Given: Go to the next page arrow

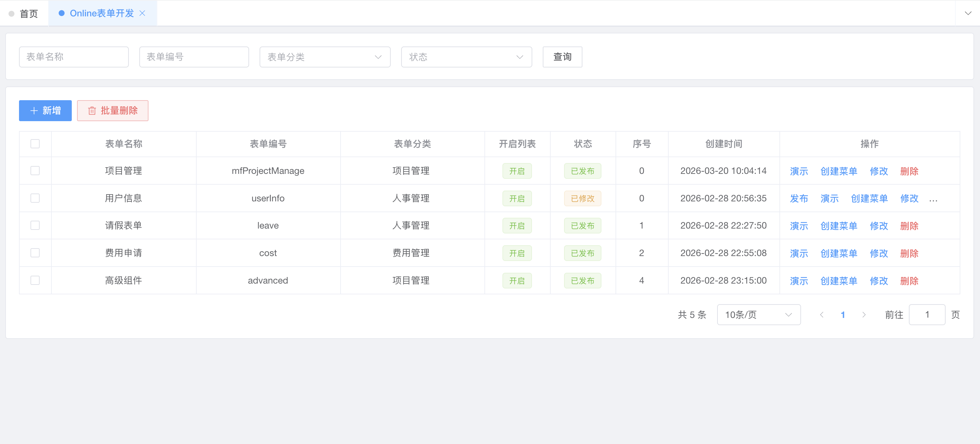Looking at the screenshot, I should pyautogui.click(x=864, y=315).
